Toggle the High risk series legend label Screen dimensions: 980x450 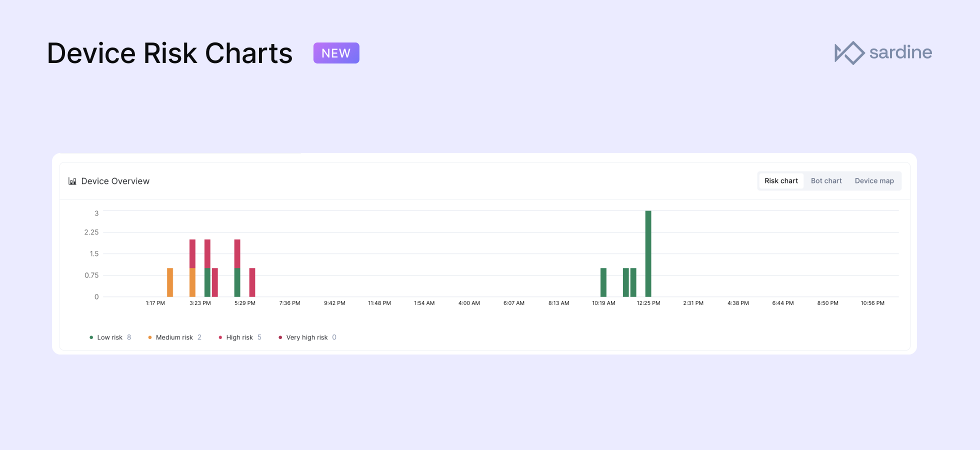239,337
